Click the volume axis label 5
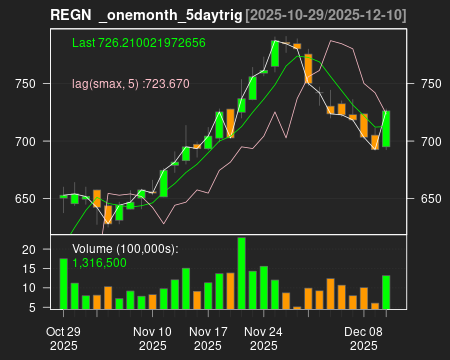 pos(32,307)
